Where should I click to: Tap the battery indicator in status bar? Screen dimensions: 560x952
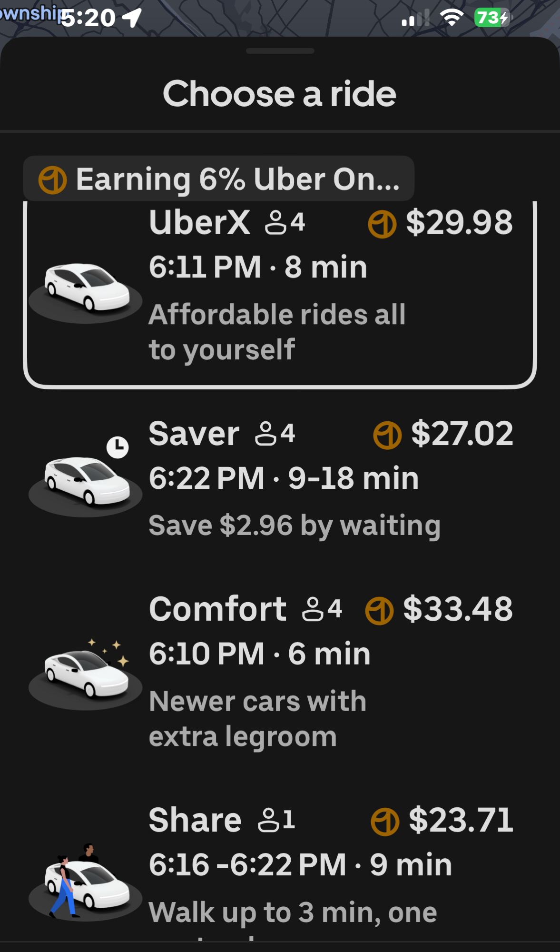(x=491, y=18)
